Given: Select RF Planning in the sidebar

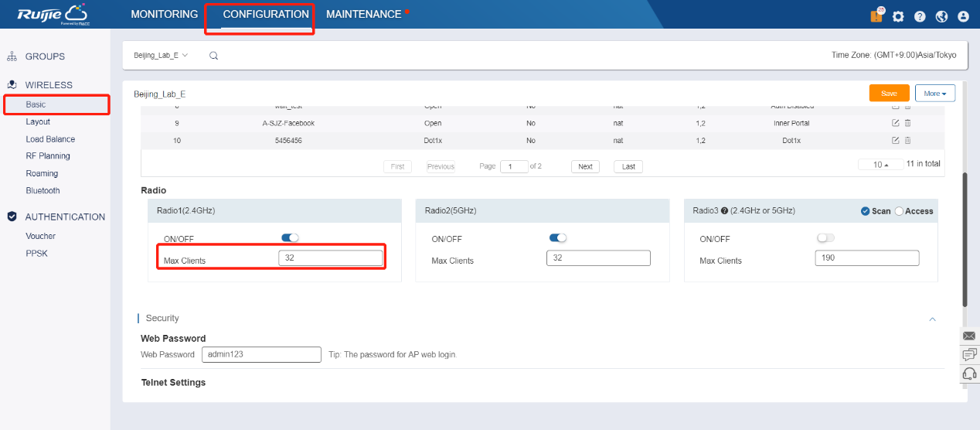Looking at the screenshot, I should point(48,155).
